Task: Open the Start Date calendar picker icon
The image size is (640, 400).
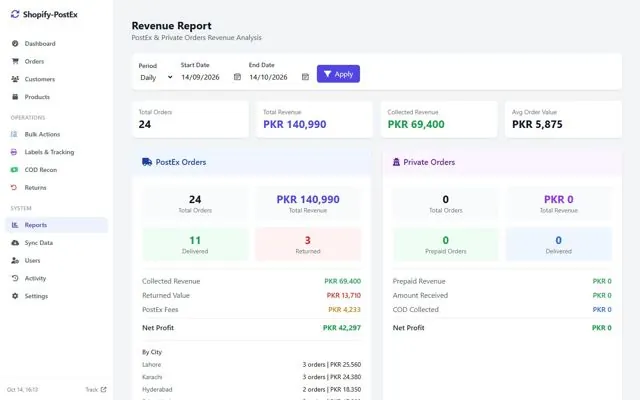Action: (x=237, y=77)
